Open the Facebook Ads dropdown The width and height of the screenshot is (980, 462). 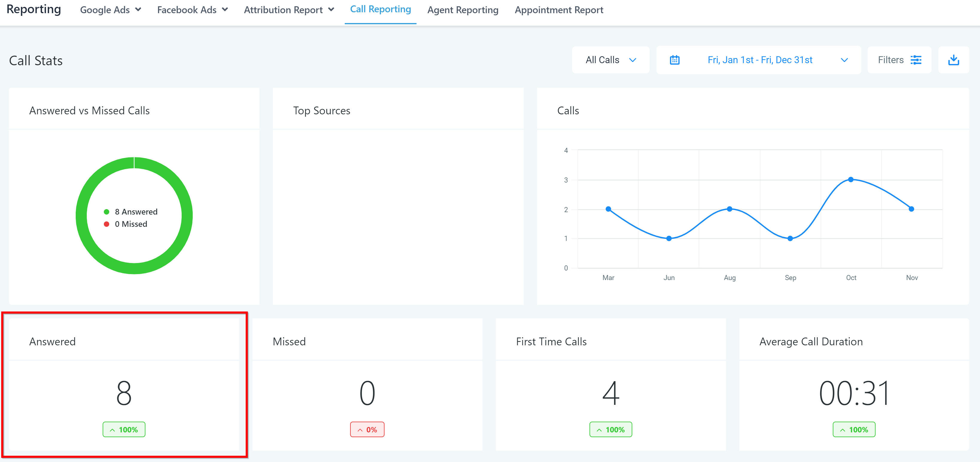pyautogui.click(x=192, y=10)
